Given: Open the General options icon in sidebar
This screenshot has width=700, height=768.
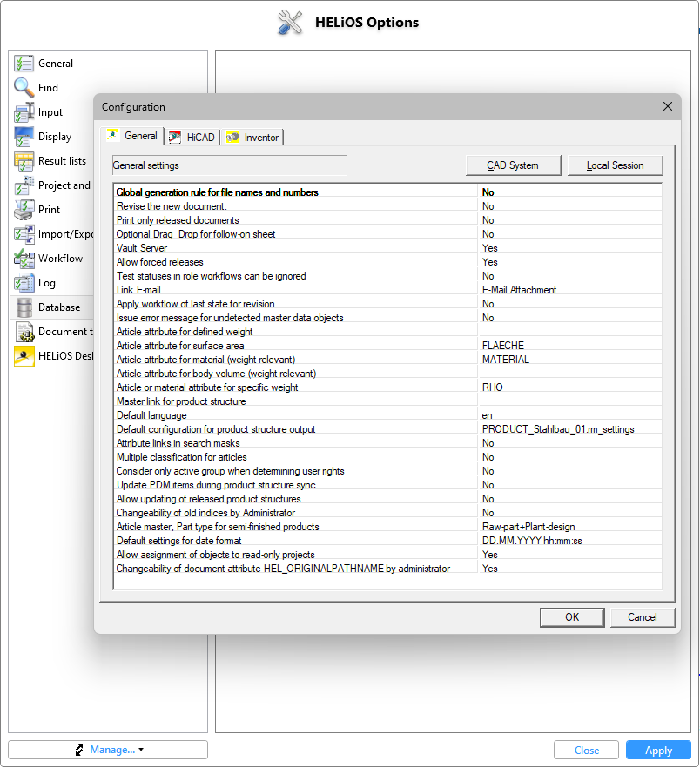Looking at the screenshot, I should [24, 64].
